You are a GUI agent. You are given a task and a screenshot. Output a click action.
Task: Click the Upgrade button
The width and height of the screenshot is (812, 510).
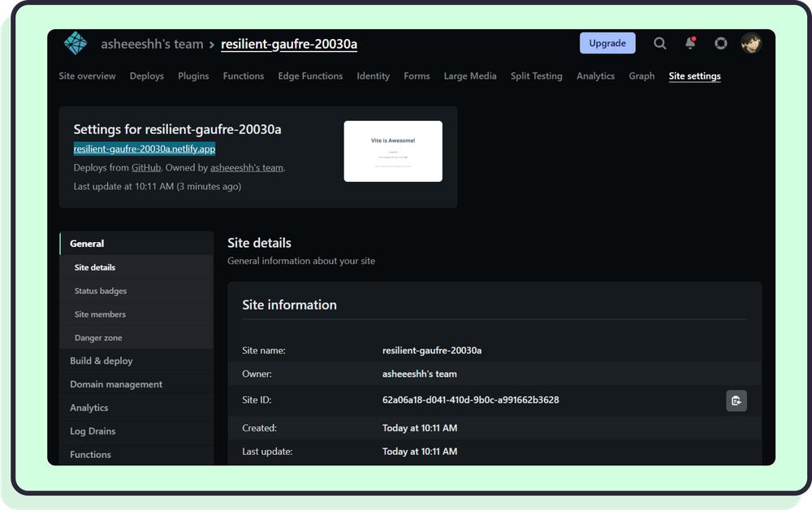tap(607, 44)
